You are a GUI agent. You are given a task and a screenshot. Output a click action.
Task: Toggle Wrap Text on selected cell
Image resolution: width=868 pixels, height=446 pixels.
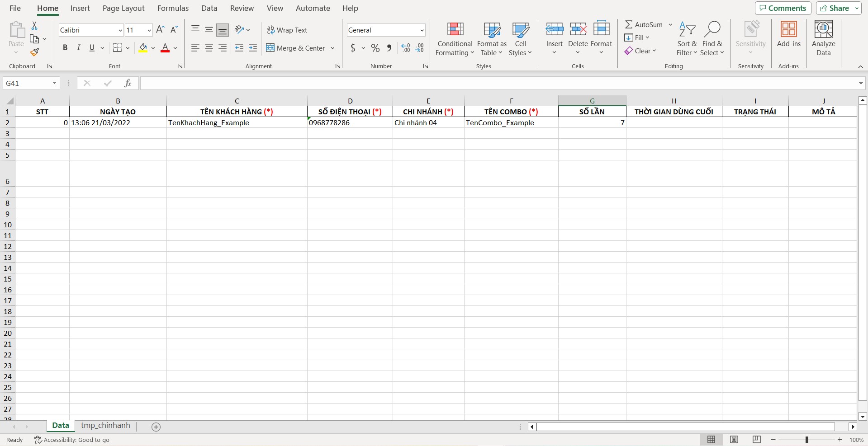point(287,30)
